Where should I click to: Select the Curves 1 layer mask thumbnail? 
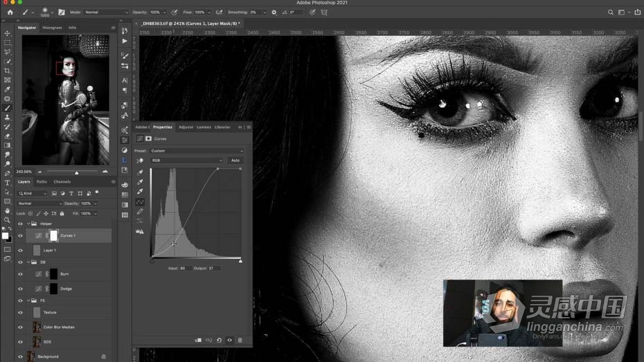tap(54, 235)
